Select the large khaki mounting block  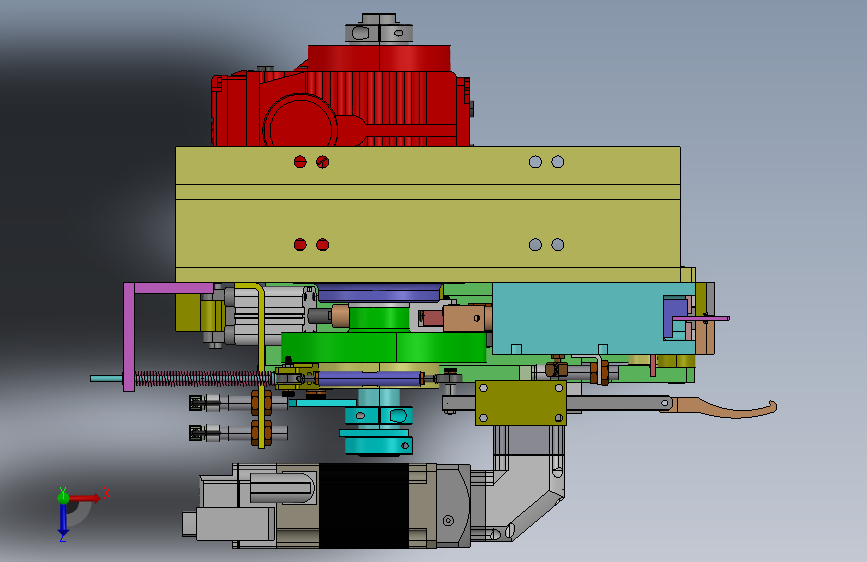(x=427, y=215)
